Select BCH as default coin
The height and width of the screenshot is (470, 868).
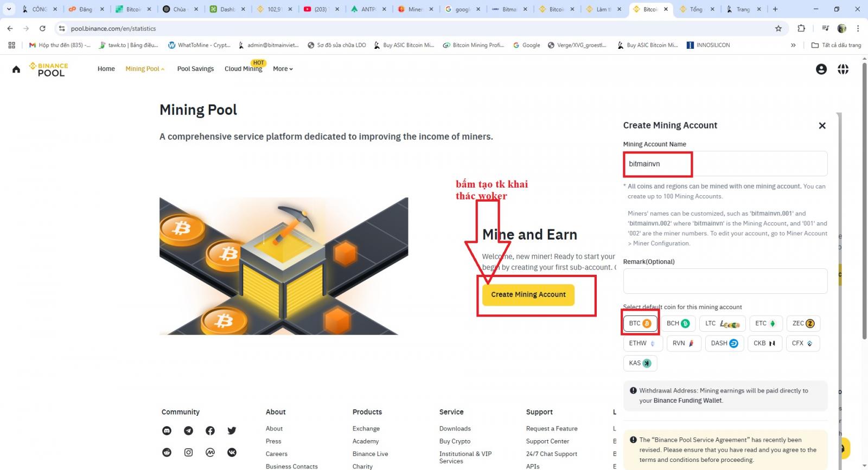[678, 324]
